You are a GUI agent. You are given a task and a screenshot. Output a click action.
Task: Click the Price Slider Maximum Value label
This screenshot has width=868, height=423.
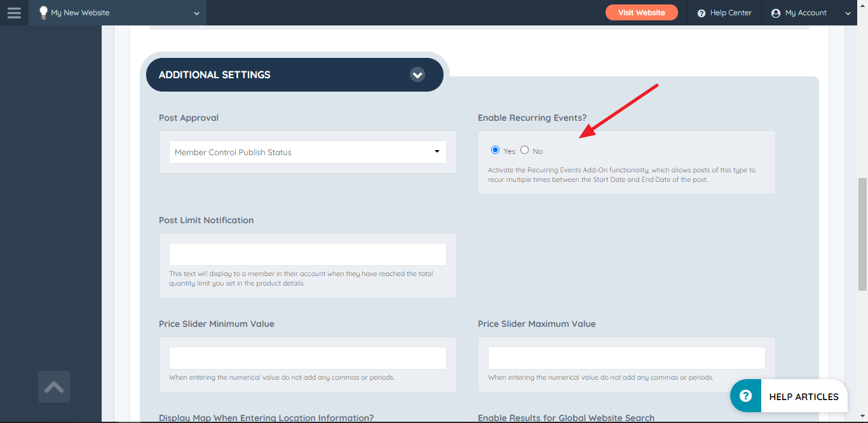537,324
